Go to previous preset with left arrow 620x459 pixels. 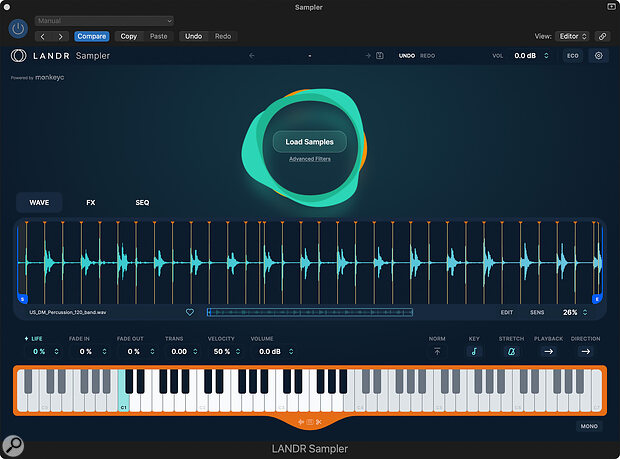(x=43, y=36)
